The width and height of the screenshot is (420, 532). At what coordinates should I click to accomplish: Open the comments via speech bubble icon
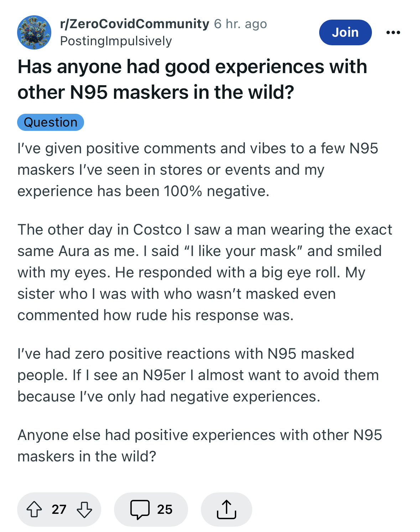point(140,510)
